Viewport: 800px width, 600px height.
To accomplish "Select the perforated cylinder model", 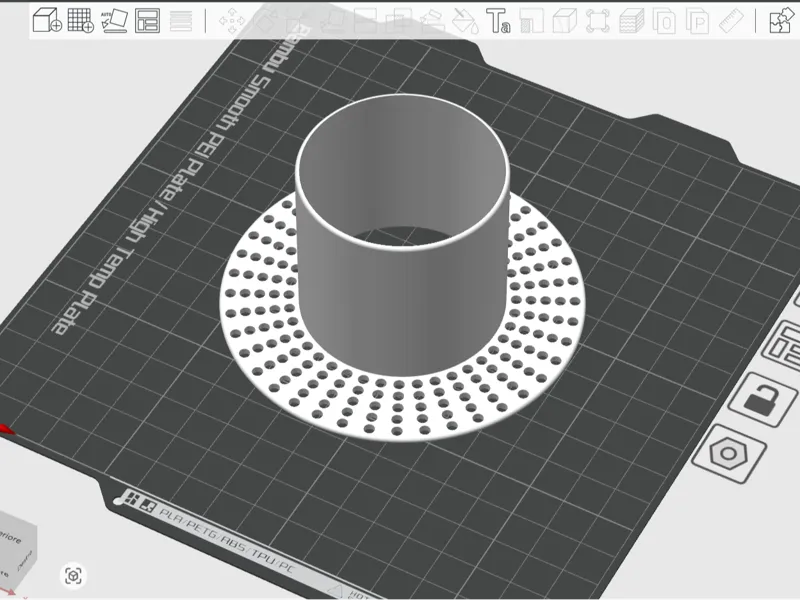I will point(402,267).
